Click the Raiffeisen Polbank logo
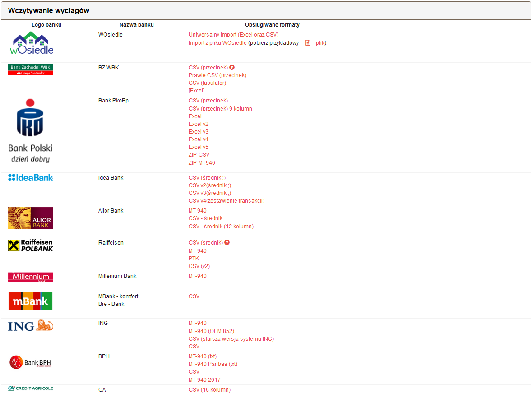Image resolution: width=532 pixels, height=393 pixels. click(31, 245)
